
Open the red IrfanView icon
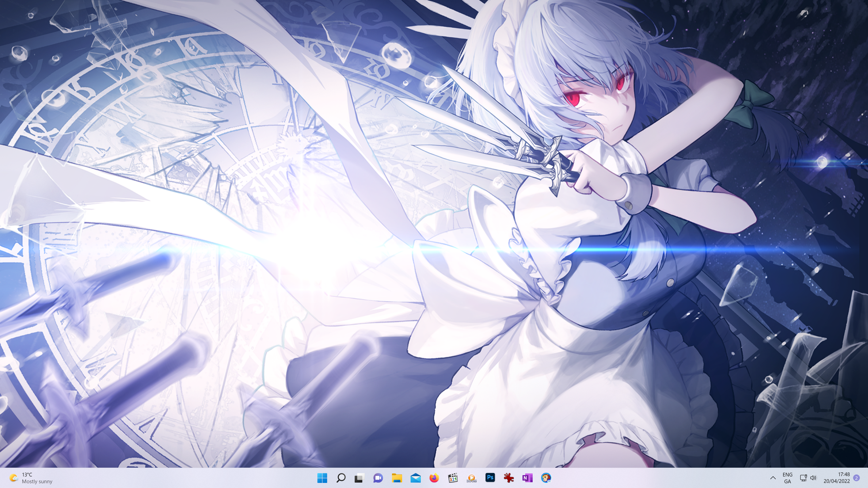pyautogui.click(x=509, y=478)
